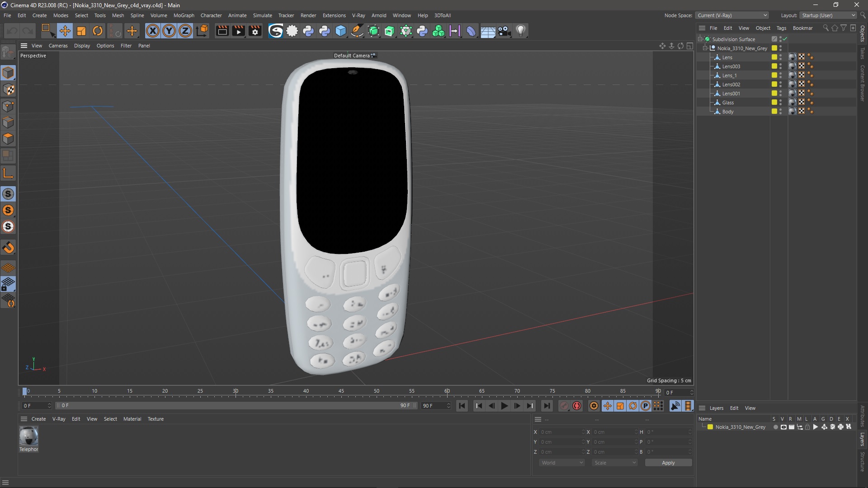This screenshot has width=868, height=488.
Task: Click the Light bulb icon
Action: tap(521, 31)
